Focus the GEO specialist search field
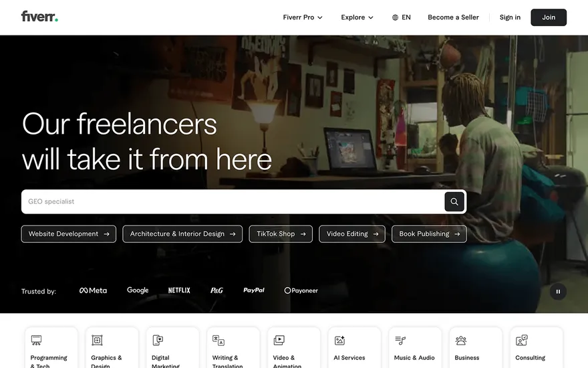Screen dimensions: 588x368 point(233,201)
